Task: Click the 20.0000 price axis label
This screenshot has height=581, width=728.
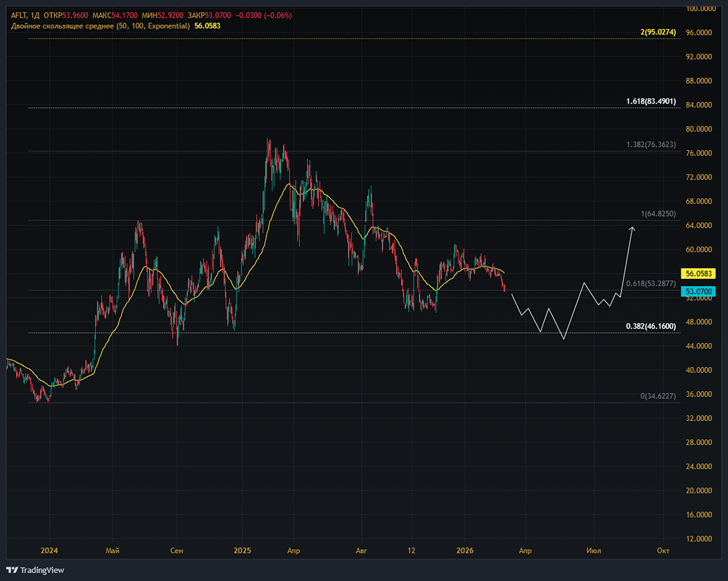Action: click(x=699, y=491)
